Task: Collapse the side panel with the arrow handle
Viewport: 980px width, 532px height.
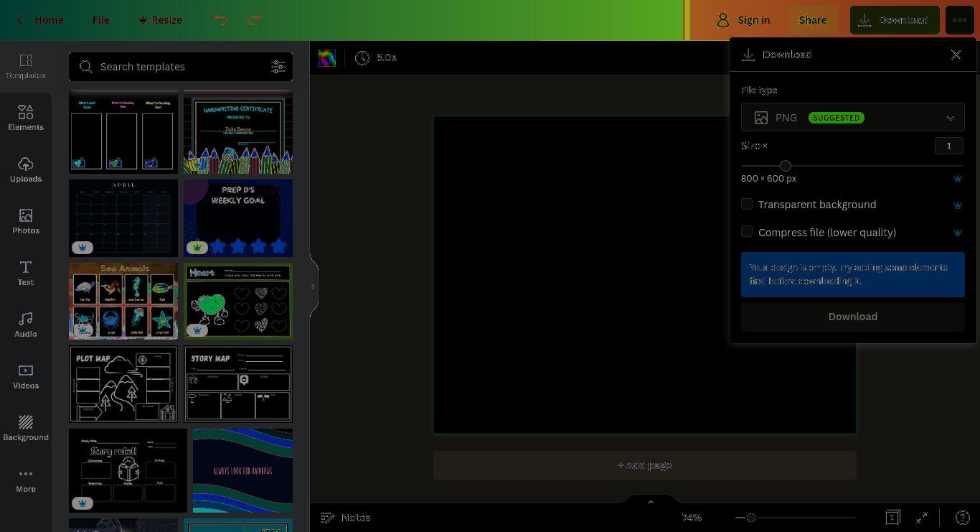Action: coord(313,286)
